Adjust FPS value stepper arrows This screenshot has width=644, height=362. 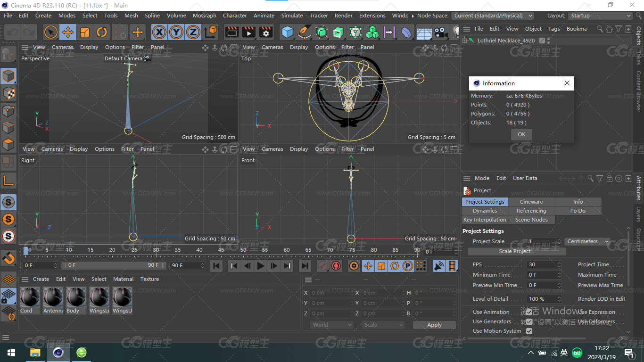pos(559,264)
